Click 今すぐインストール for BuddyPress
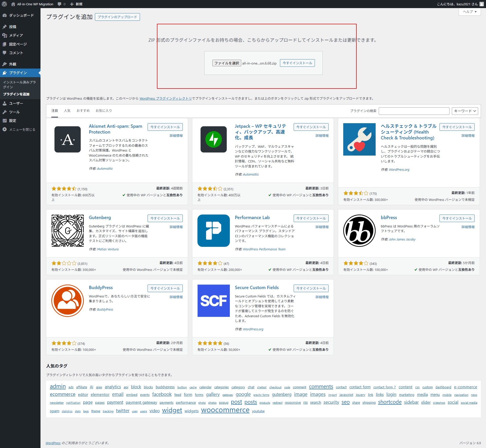 (x=165, y=288)
